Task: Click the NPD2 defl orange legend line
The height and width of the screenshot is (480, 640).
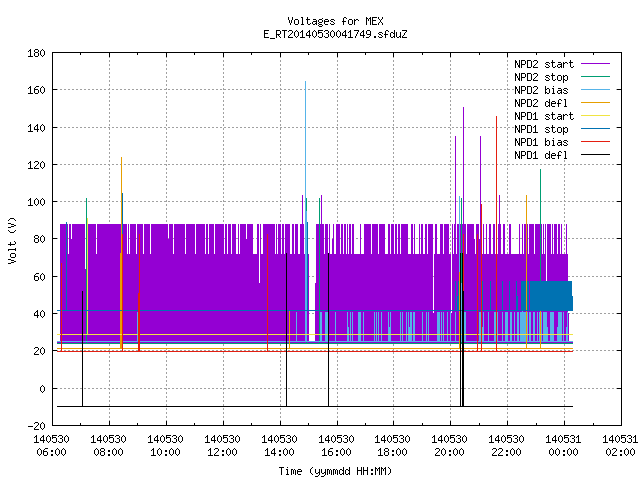Action: (595, 103)
